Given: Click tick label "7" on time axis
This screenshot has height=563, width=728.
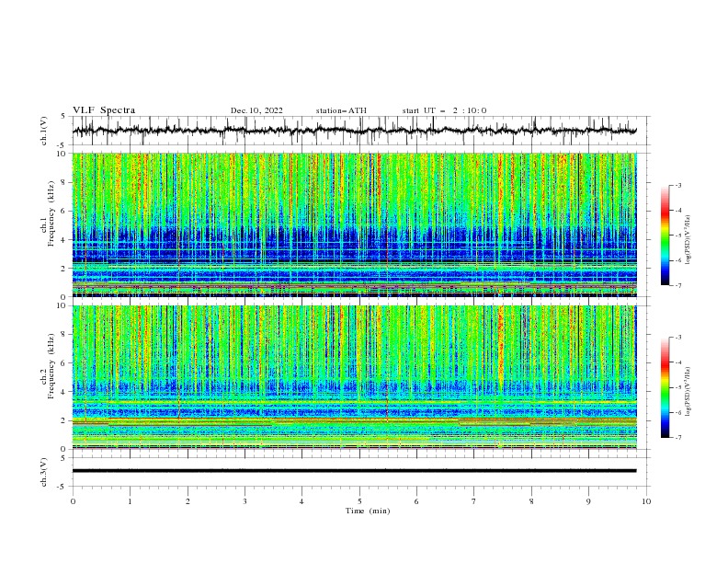Looking at the screenshot, I should [474, 501].
